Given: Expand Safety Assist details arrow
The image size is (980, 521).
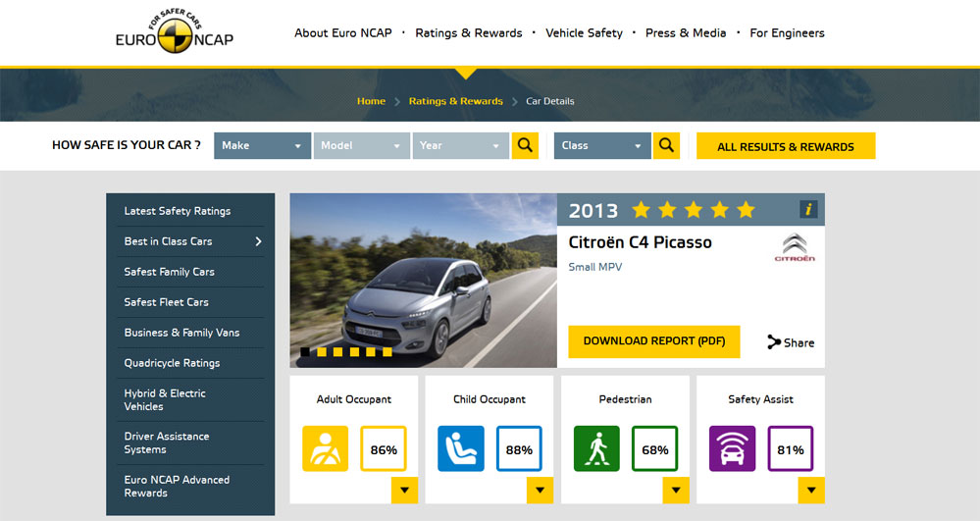Looking at the screenshot, I should (811, 491).
